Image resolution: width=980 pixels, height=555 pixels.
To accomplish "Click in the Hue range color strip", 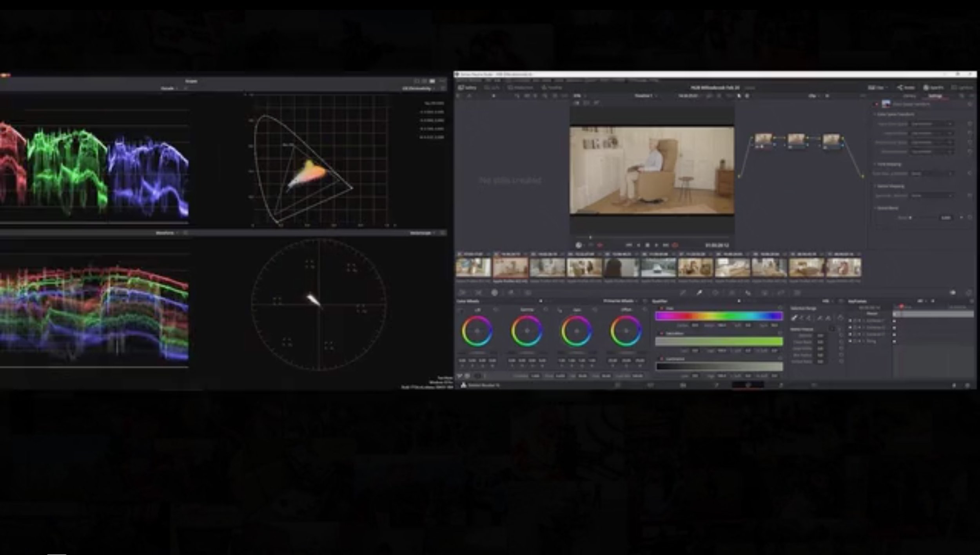I will [719, 316].
